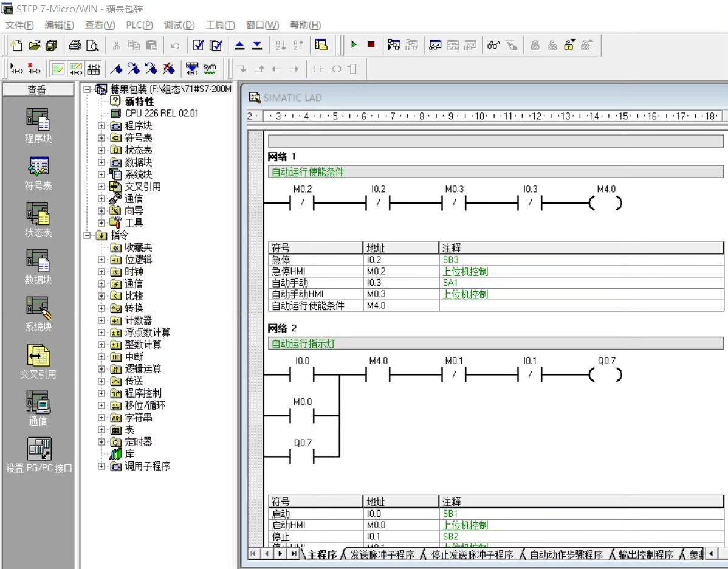The width and height of the screenshot is (728, 569).
Task: Click the insert coil toolbar icon
Action: (x=335, y=69)
